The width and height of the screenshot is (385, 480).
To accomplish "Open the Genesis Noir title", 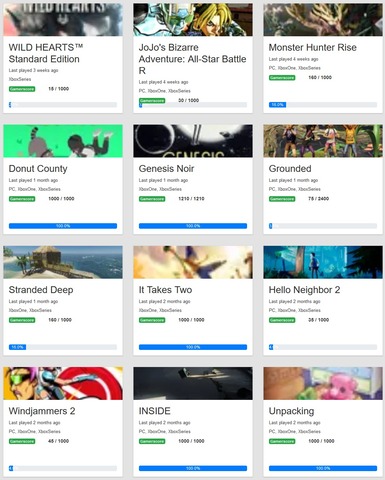I will click(x=166, y=169).
